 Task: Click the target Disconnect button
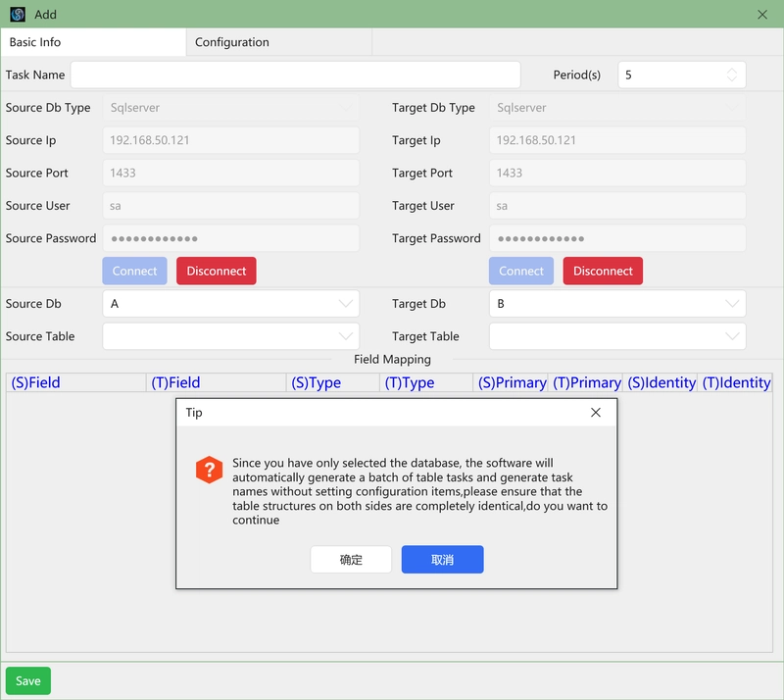pos(603,271)
